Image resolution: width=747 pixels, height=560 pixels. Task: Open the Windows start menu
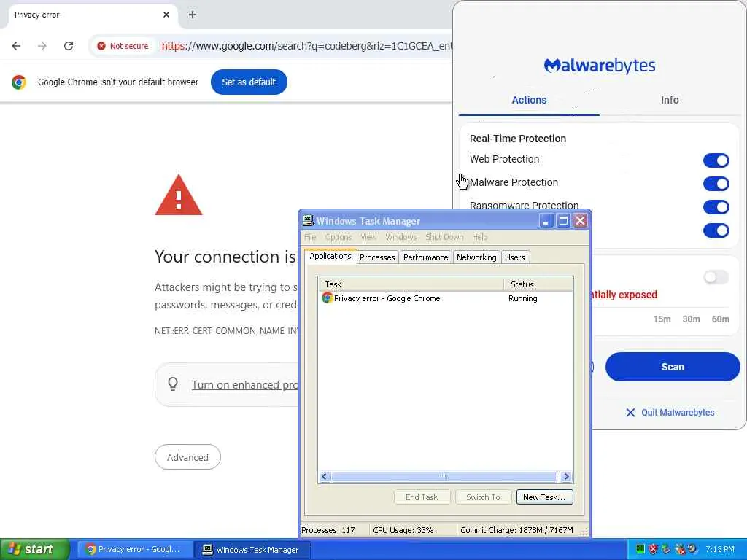click(34, 549)
